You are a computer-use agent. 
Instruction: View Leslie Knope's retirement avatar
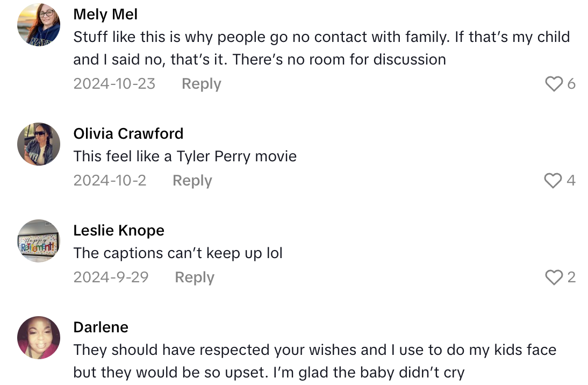click(39, 241)
